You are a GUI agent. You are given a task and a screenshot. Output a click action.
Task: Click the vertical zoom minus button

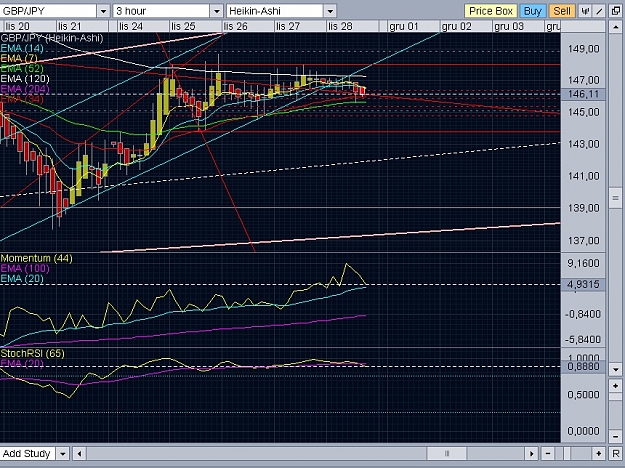click(615, 436)
